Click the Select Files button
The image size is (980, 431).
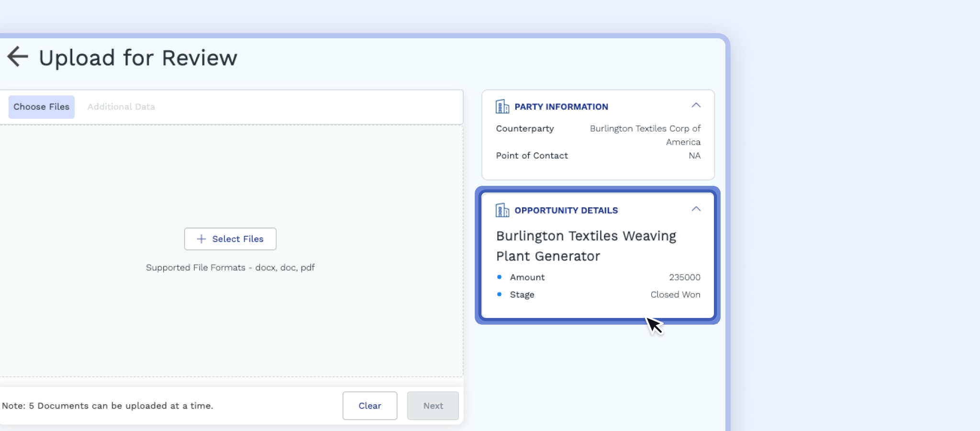click(230, 239)
